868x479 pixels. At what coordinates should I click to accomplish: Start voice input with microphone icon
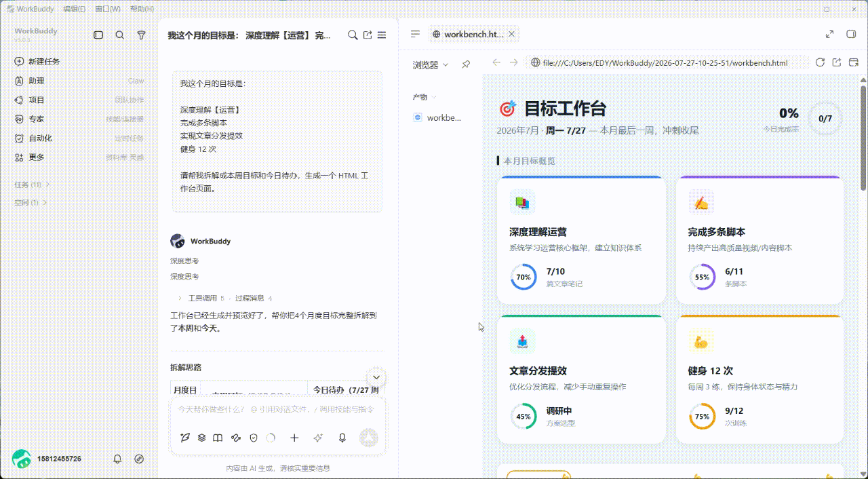(x=342, y=438)
